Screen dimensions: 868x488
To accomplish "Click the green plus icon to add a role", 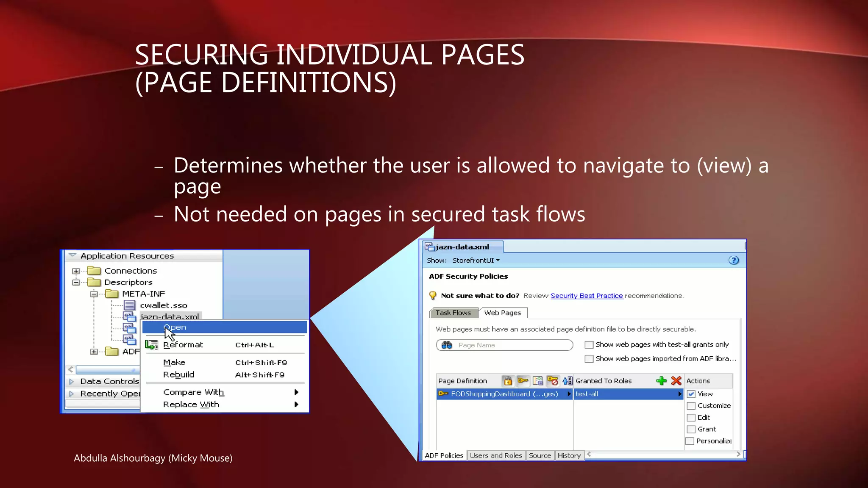I will click(x=661, y=381).
